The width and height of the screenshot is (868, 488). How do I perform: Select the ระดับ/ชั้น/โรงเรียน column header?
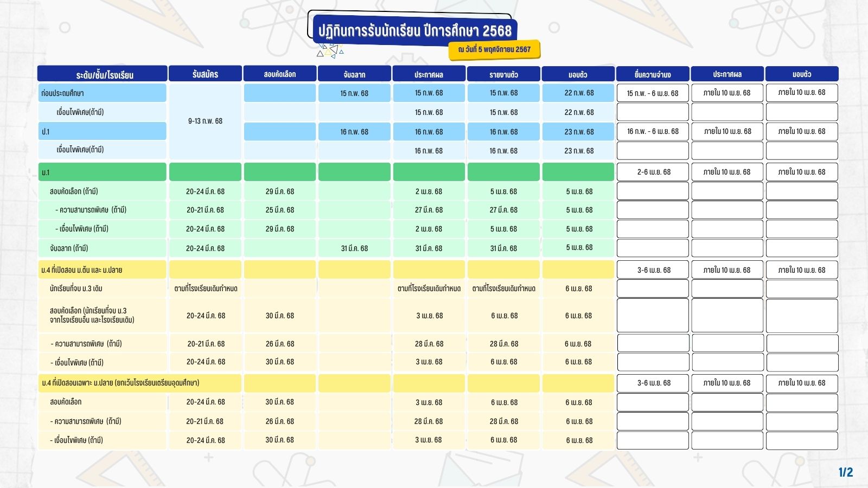click(103, 74)
